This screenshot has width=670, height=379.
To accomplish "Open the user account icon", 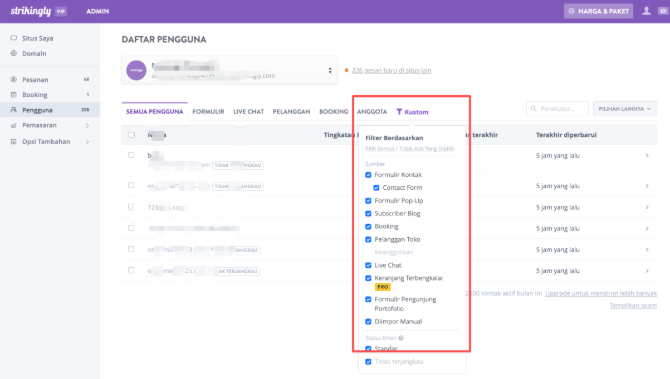I will coord(646,11).
